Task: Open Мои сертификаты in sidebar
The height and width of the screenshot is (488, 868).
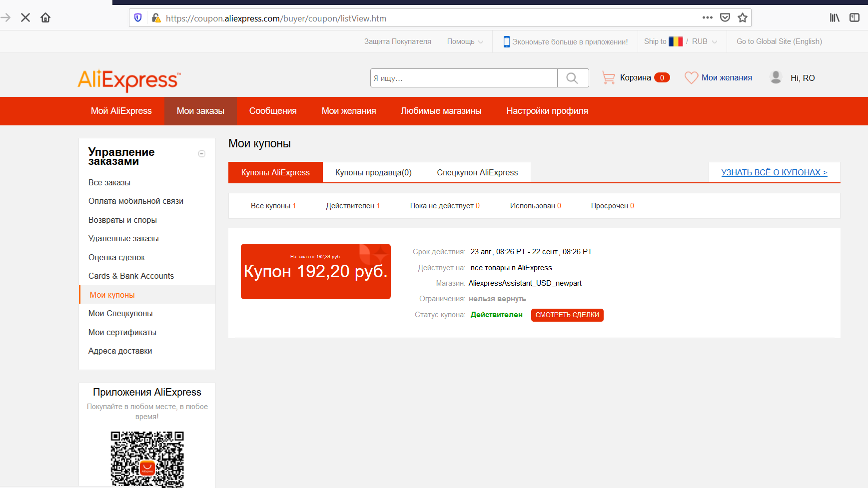Action: tap(122, 333)
